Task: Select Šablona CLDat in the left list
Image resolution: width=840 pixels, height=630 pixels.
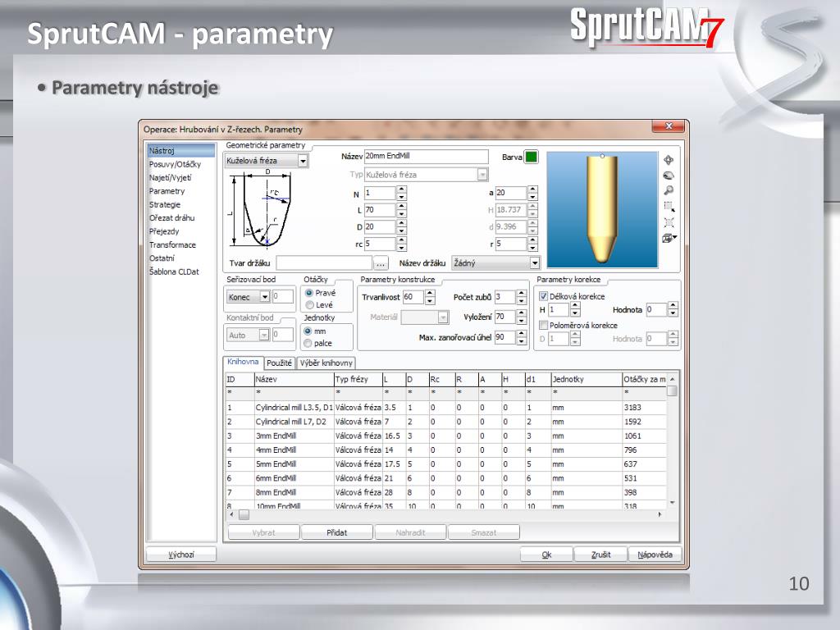Action: [x=174, y=272]
